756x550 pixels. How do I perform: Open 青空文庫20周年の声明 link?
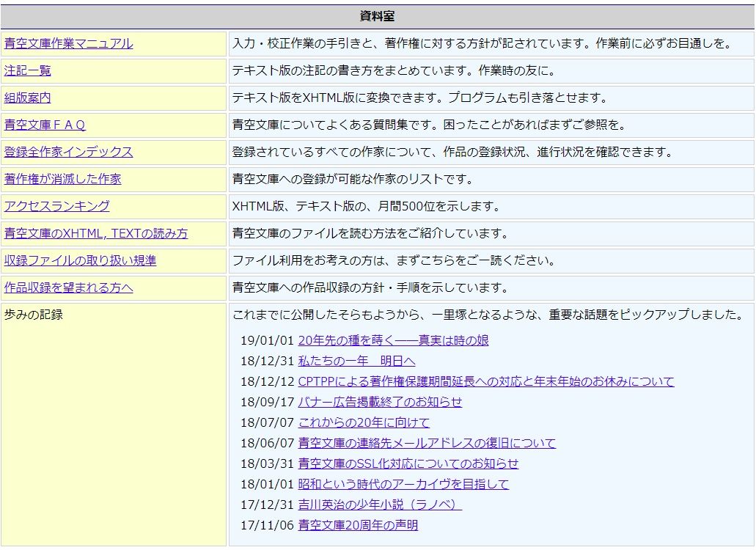(x=358, y=525)
